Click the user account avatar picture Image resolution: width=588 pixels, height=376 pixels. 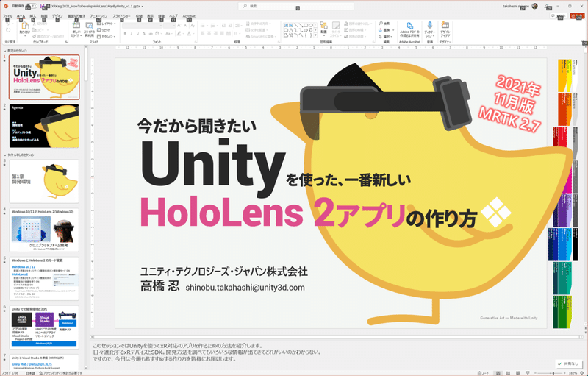pyautogui.click(x=535, y=6)
